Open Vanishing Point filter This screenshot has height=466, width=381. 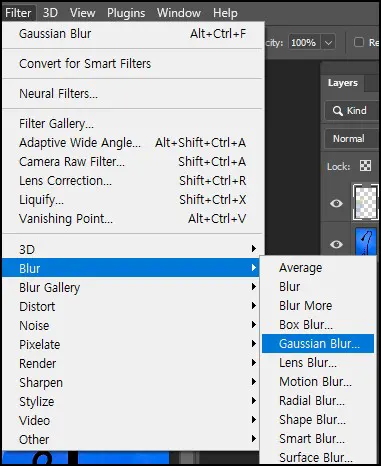pyautogui.click(x=133, y=219)
